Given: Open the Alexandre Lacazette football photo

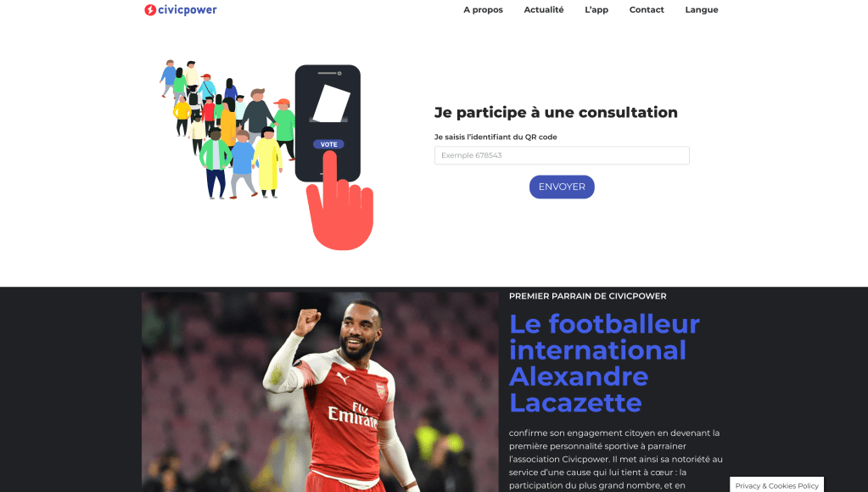Looking at the screenshot, I should click(x=320, y=392).
